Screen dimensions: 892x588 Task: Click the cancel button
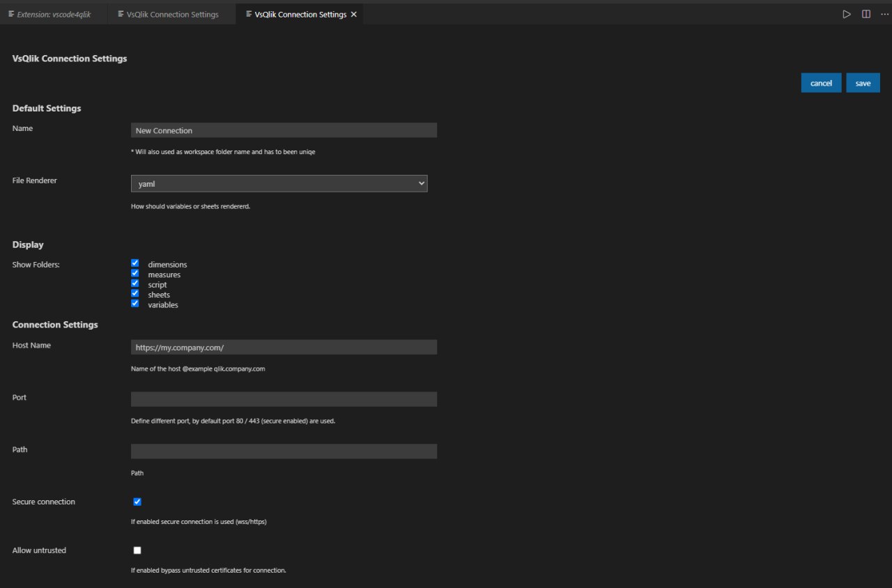pyautogui.click(x=821, y=83)
